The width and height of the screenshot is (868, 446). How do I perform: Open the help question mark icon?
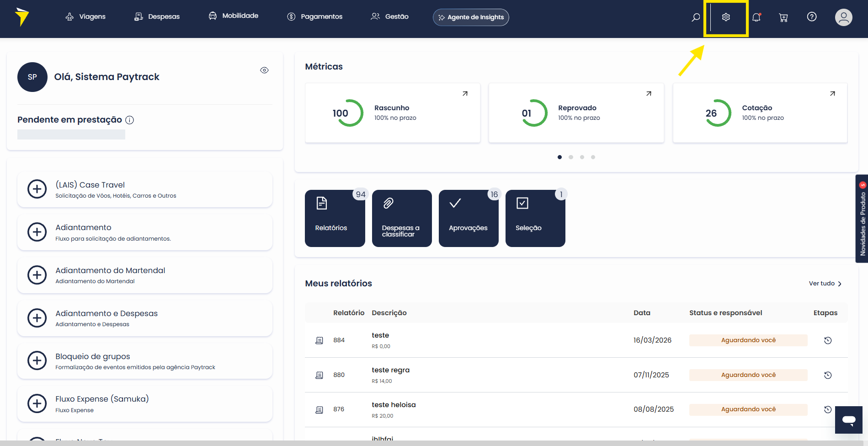(x=812, y=17)
